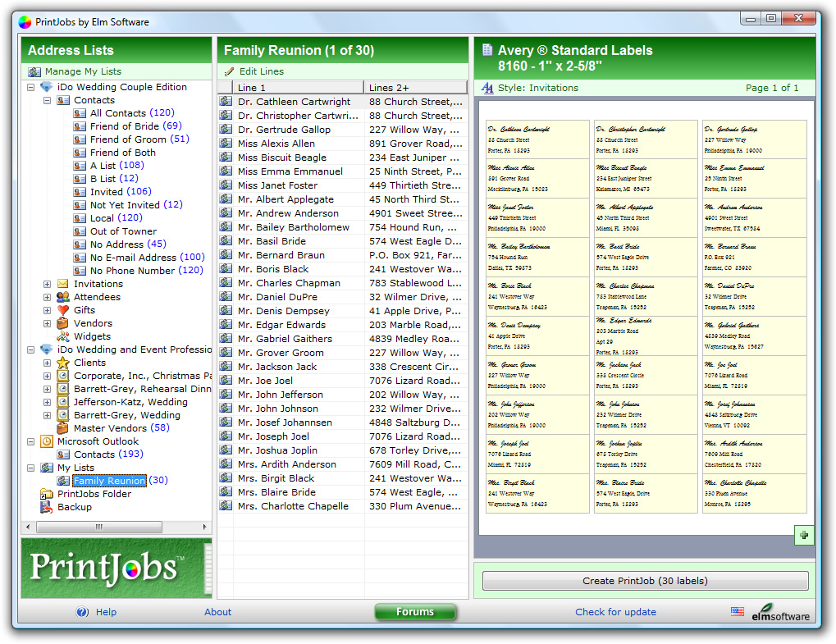
Task: Select the Mrs. Charlotte Chapelle row
Action: (x=342, y=506)
